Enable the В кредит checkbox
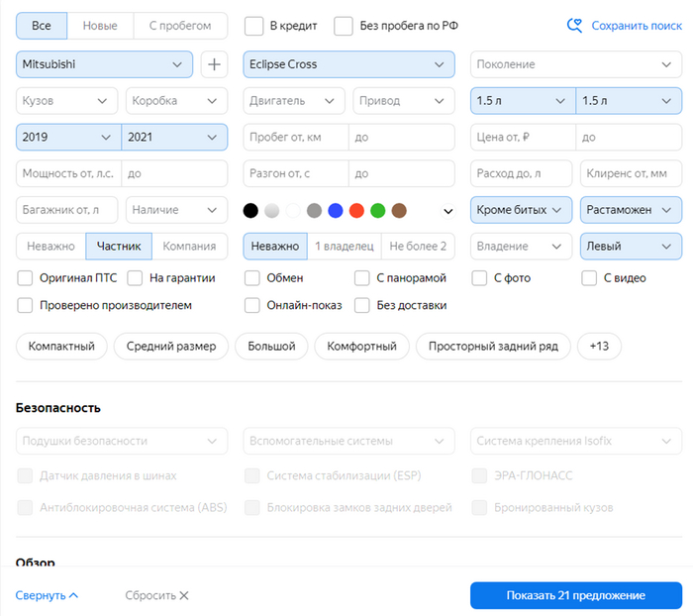Viewport: 693px width, 616px height. [x=254, y=26]
